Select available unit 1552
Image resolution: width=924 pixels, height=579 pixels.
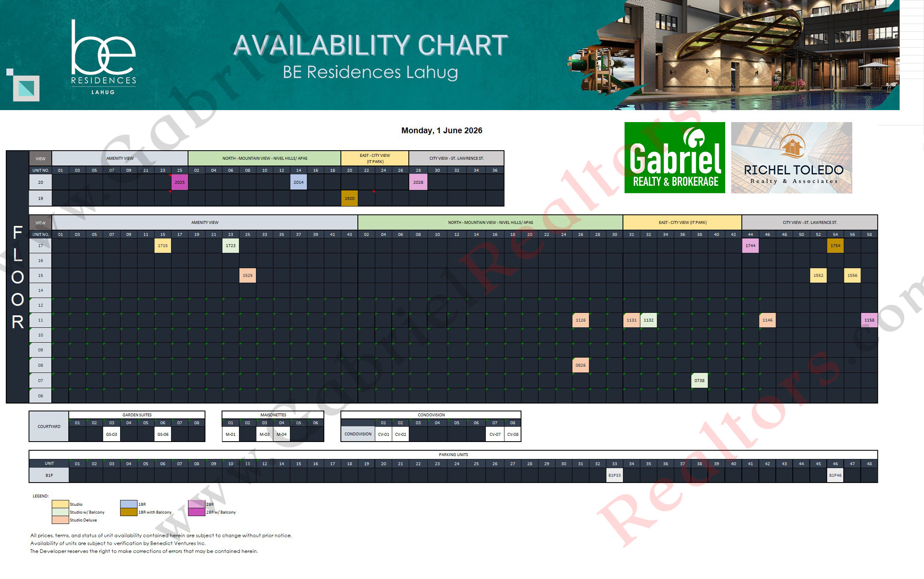[x=818, y=275]
